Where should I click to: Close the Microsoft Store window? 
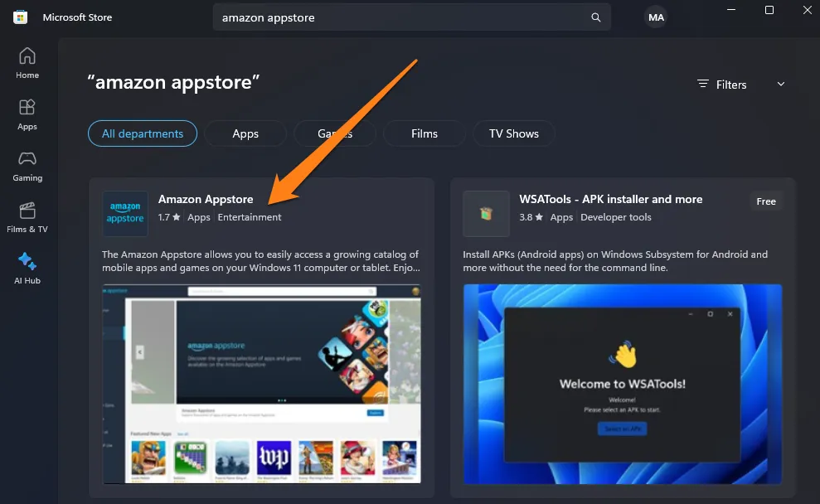(x=808, y=10)
